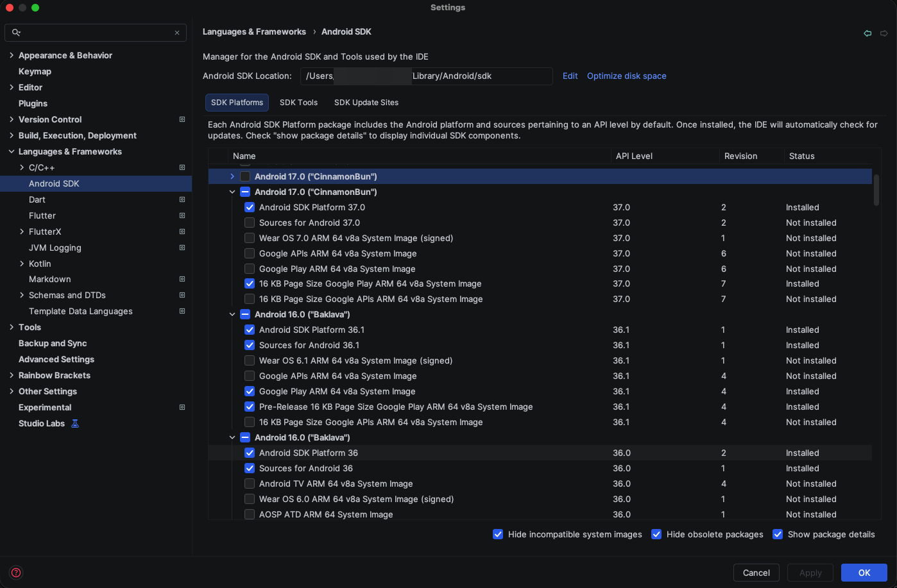Click project-level icon beside FlutterX
Image resolution: width=897 pixels, height=588 pixels.
pos(182,231)
